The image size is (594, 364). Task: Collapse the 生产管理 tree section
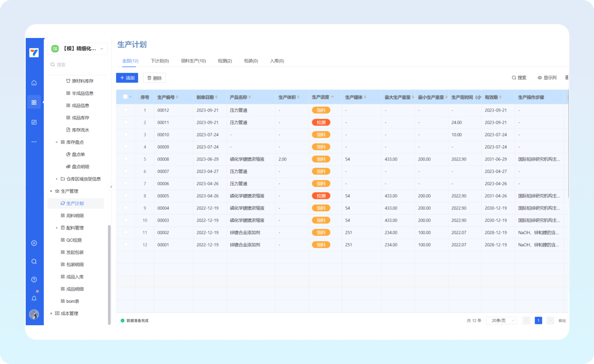coord(51,191)
